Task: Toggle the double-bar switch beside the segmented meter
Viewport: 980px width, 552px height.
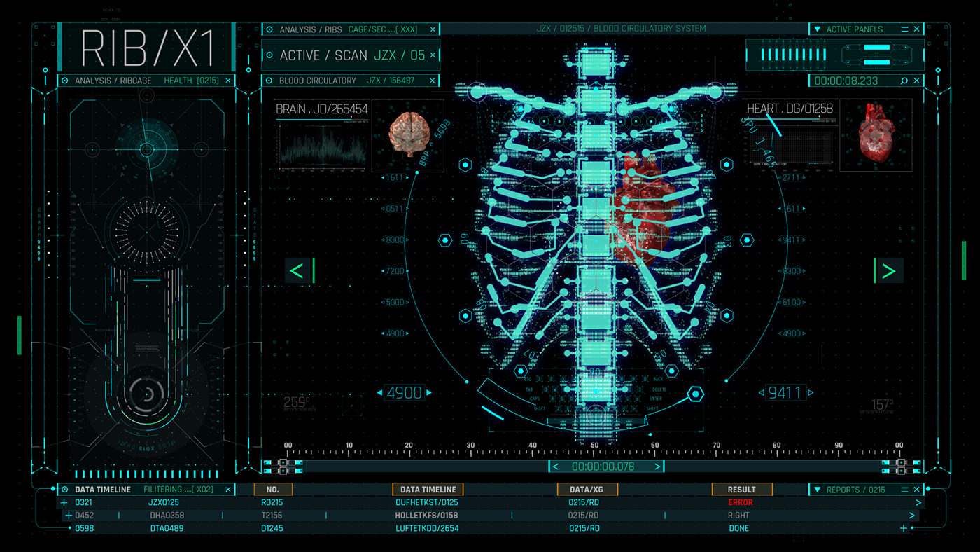Action: (x=876, y=55)
